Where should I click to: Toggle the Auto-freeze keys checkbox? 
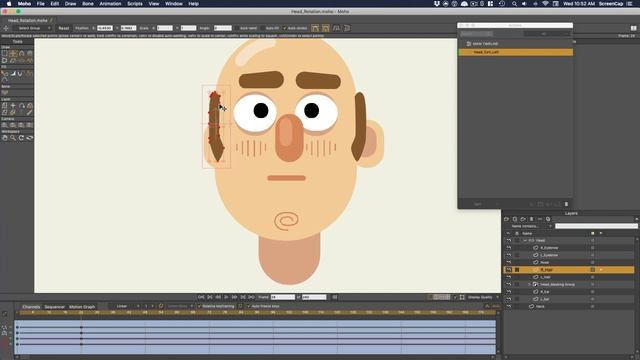point(248,306)
